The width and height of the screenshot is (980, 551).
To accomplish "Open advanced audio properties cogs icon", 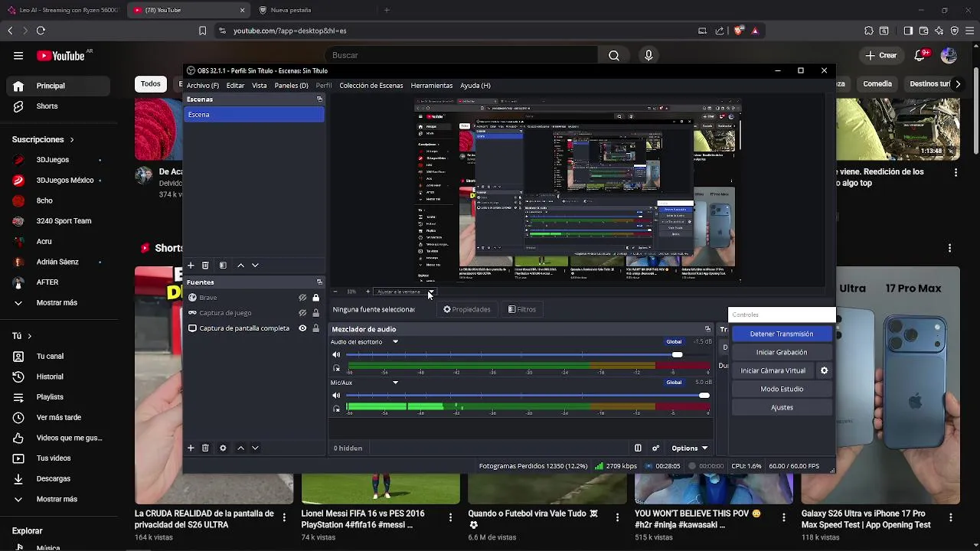I will tap(655, 448).
